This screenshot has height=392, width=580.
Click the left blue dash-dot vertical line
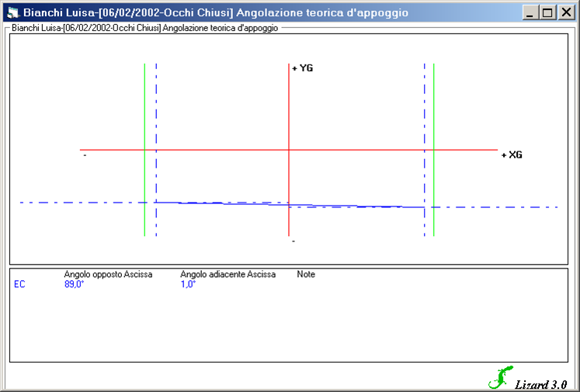pyautogui.click(x=156, y=116)
